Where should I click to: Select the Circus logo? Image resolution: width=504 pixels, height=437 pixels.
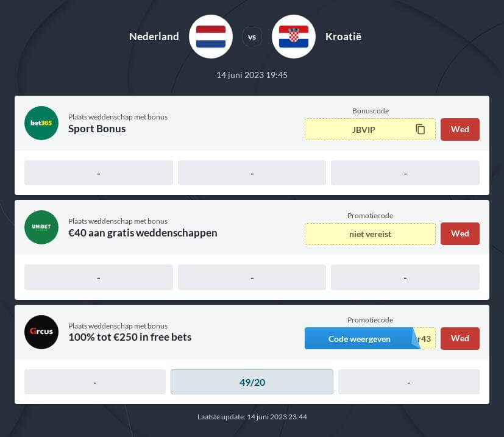click(x=41, y=332)
